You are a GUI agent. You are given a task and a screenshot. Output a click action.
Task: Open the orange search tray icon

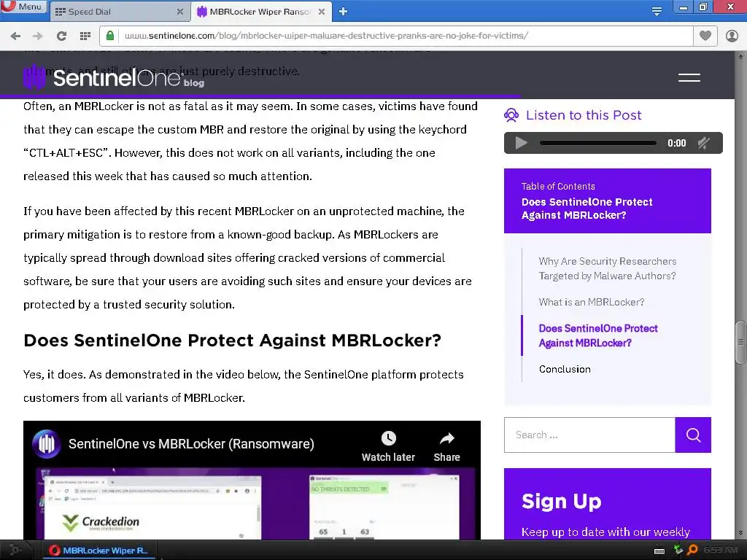point(693,550)
